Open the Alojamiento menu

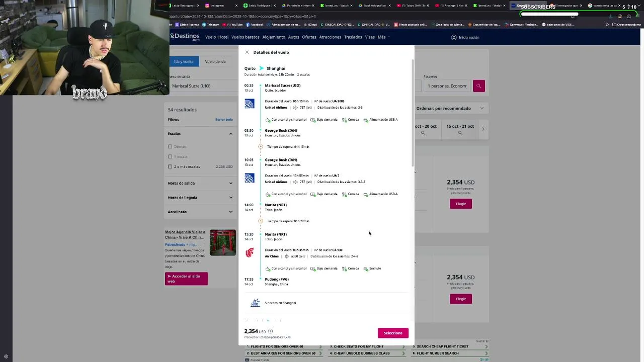tap(274, 37)
